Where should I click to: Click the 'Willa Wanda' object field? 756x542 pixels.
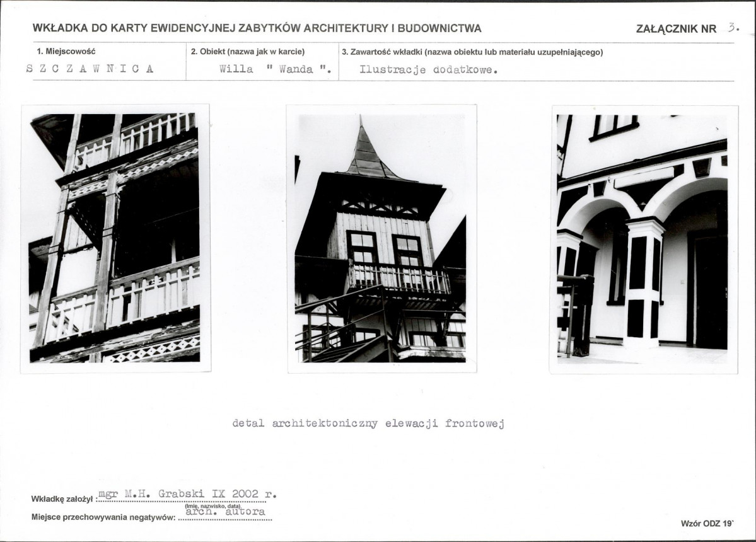coord(276,69)
